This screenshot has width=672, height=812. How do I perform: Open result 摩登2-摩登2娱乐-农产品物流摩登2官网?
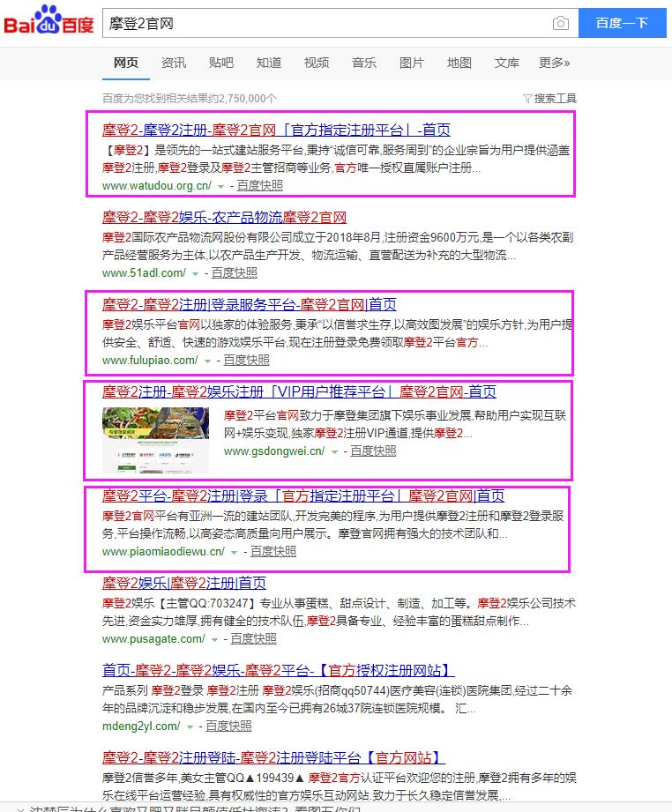click(x=224, y=218)
